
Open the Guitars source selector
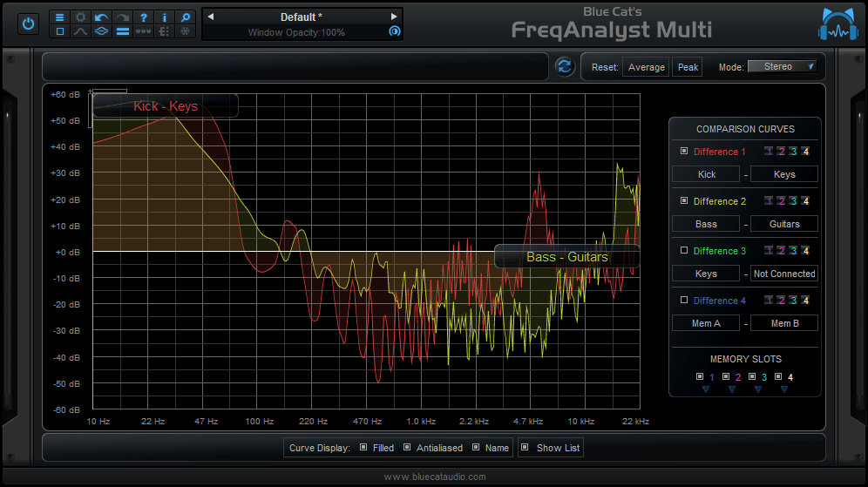click(x=783, y=224)
